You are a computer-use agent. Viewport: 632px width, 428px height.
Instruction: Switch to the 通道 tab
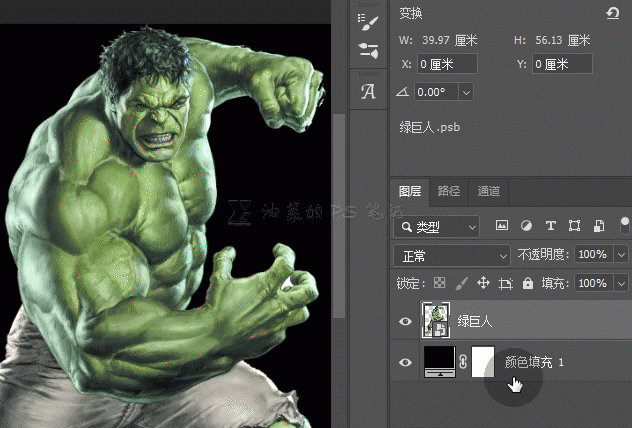click(x=489, y=191)
